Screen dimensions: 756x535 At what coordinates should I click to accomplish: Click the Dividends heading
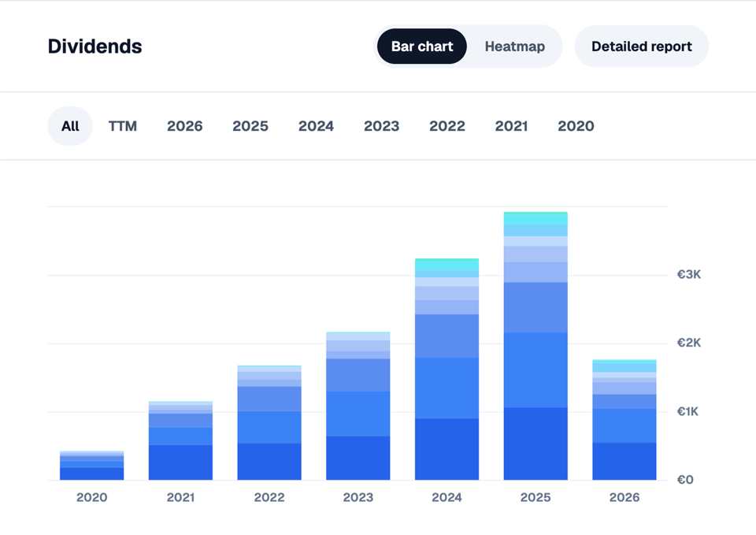pyautogui.click(x=95, y=46)
